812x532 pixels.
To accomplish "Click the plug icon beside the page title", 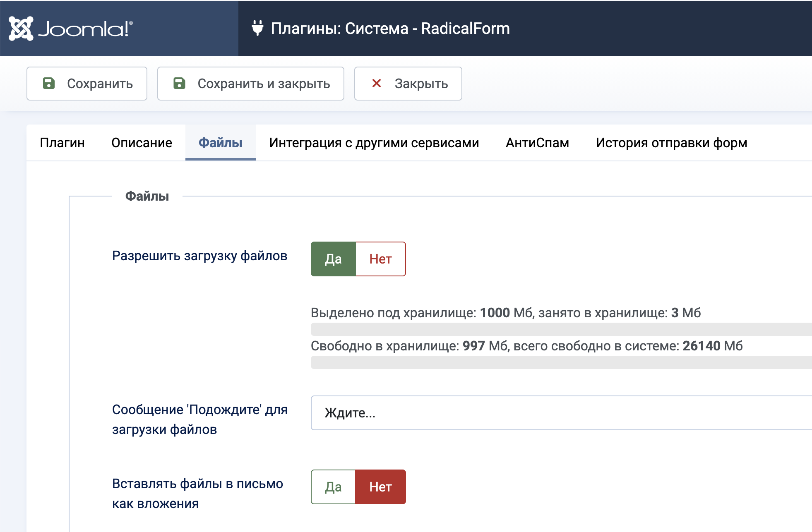I will 257,28.
